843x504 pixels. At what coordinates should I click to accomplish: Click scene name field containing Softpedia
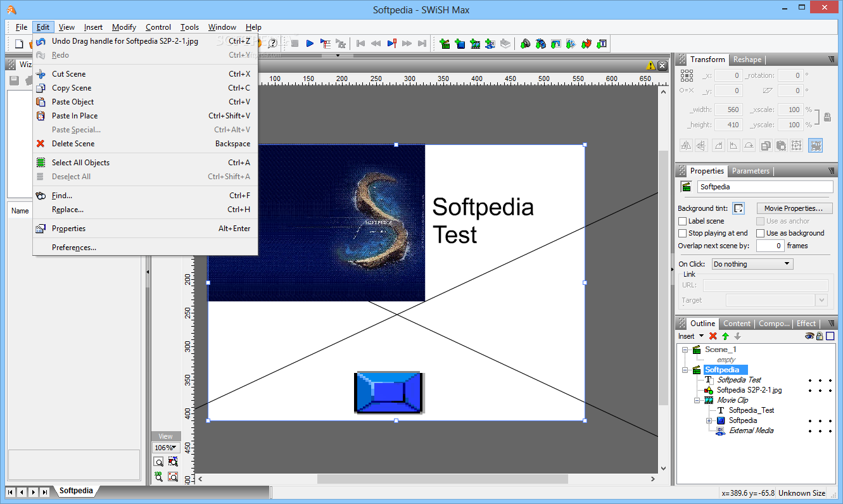765,187
